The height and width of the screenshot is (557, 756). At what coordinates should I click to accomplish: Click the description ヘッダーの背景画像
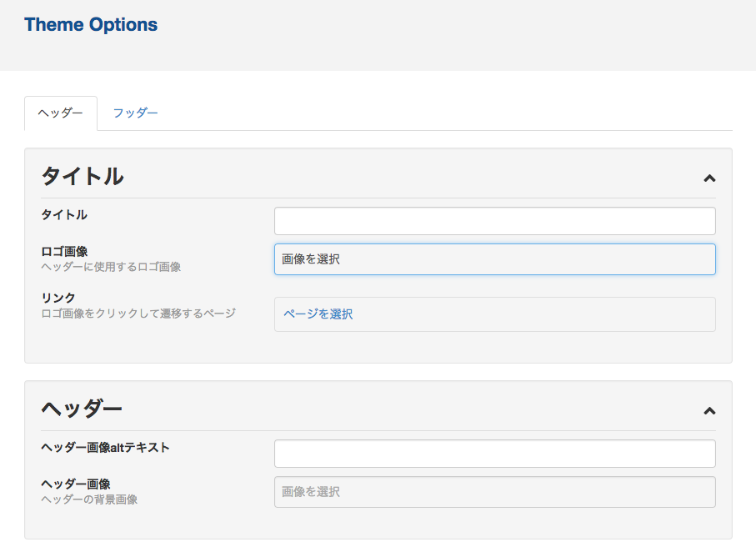(89, 499)
